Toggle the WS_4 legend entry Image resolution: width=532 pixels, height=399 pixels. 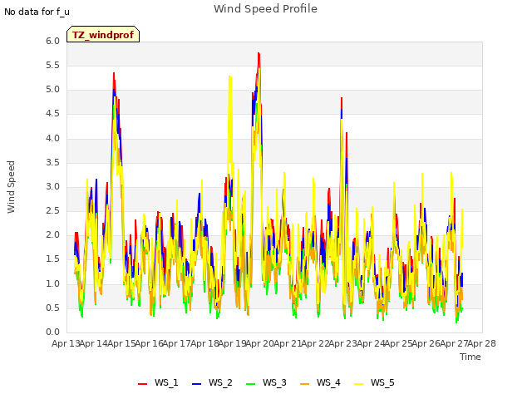320,382
